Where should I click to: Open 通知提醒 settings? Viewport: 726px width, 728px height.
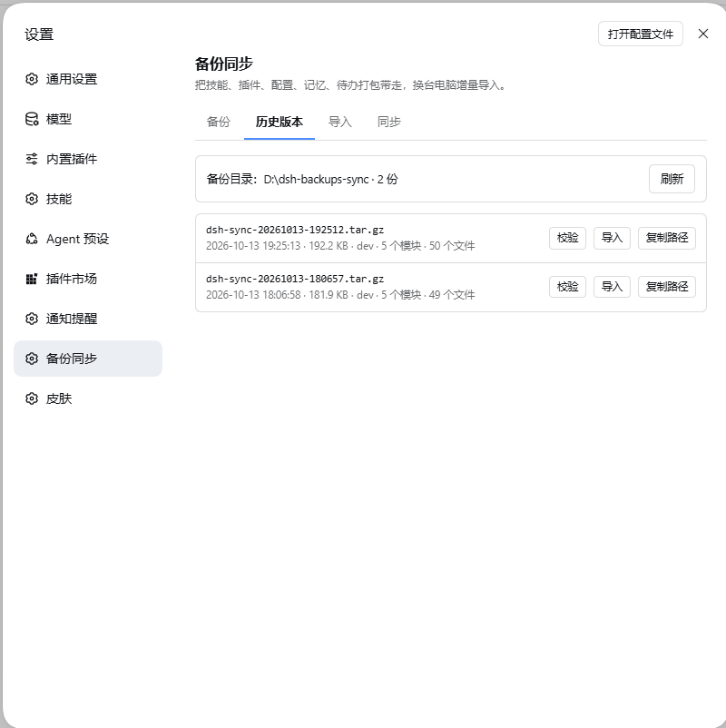point(88,319)
